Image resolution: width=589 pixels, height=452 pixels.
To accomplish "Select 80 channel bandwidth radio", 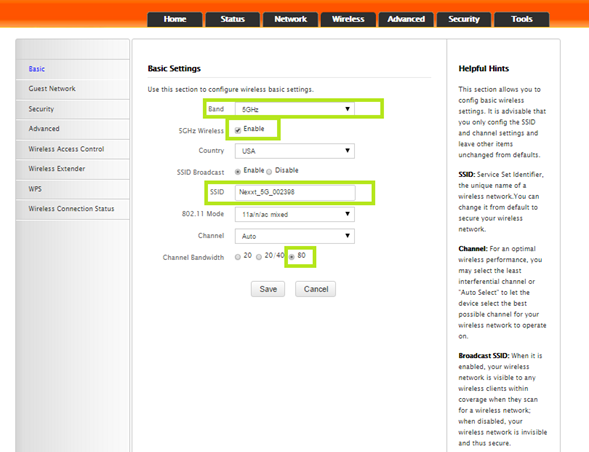I will [292, 257].
